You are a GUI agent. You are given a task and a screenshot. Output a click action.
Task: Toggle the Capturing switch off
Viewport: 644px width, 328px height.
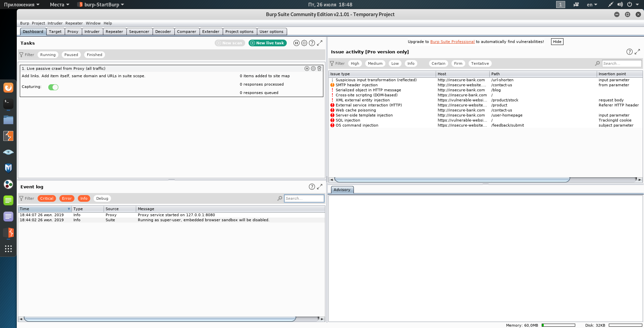point(53,87)
